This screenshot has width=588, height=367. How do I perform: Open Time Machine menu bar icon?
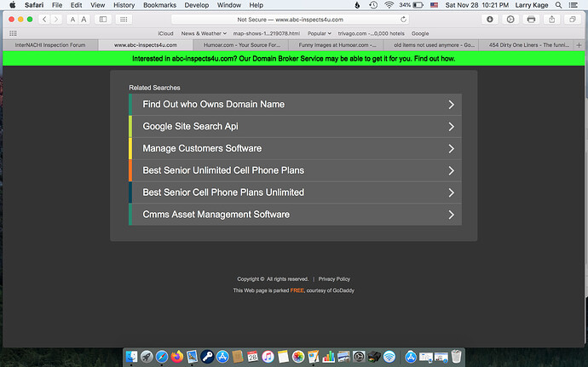point(373,5)
